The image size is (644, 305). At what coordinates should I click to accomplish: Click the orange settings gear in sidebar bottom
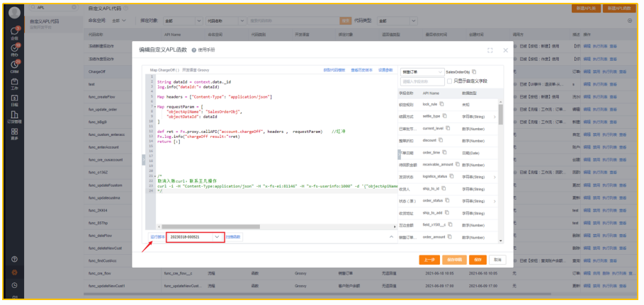(14, 272)
